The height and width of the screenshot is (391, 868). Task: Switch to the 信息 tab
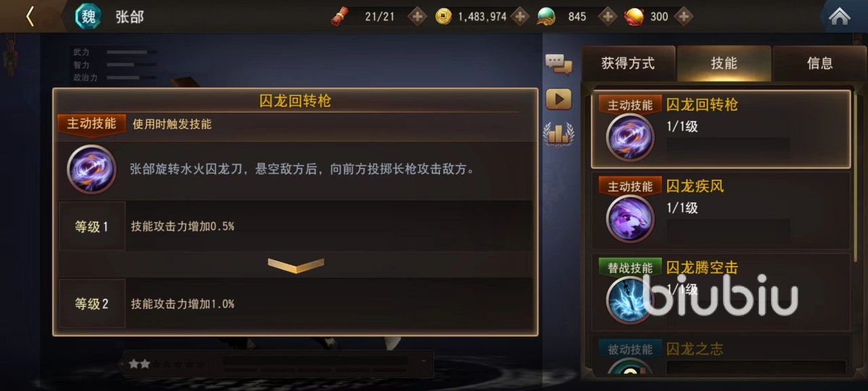(819, 64)
